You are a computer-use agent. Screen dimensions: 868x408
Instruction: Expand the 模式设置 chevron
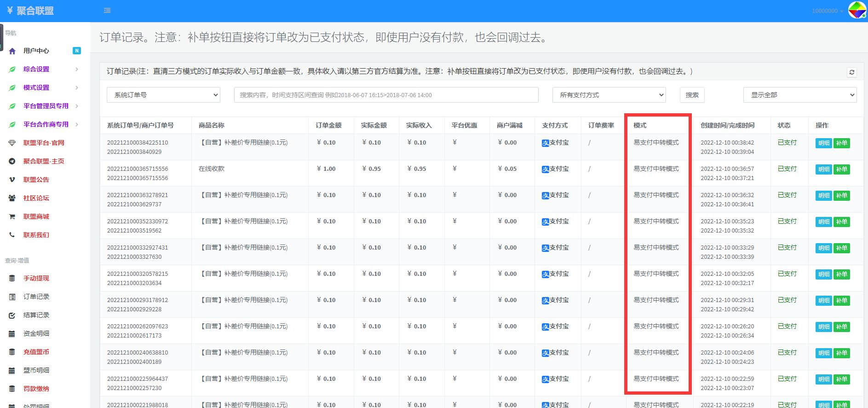[76, 88]
